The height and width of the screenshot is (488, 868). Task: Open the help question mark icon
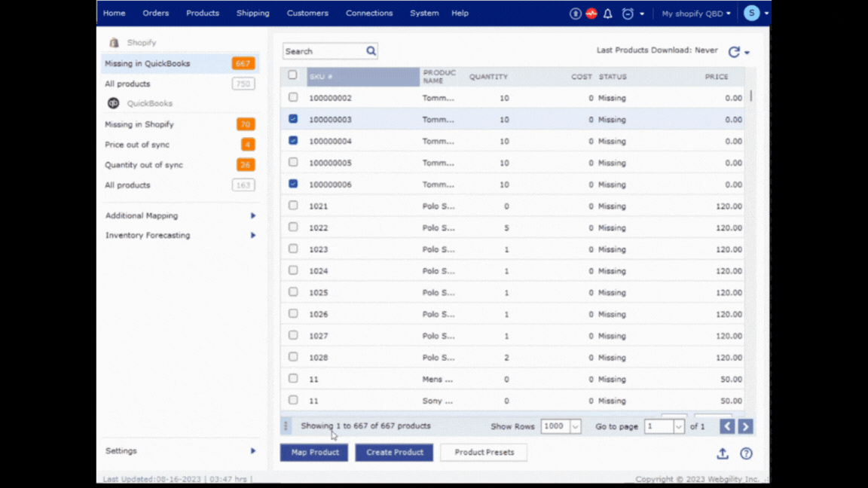(746, 453)
